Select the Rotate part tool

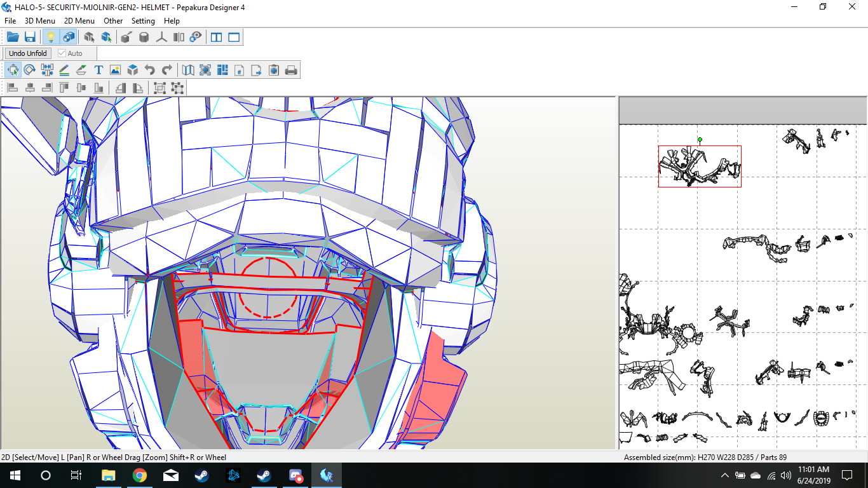(29, 70)
